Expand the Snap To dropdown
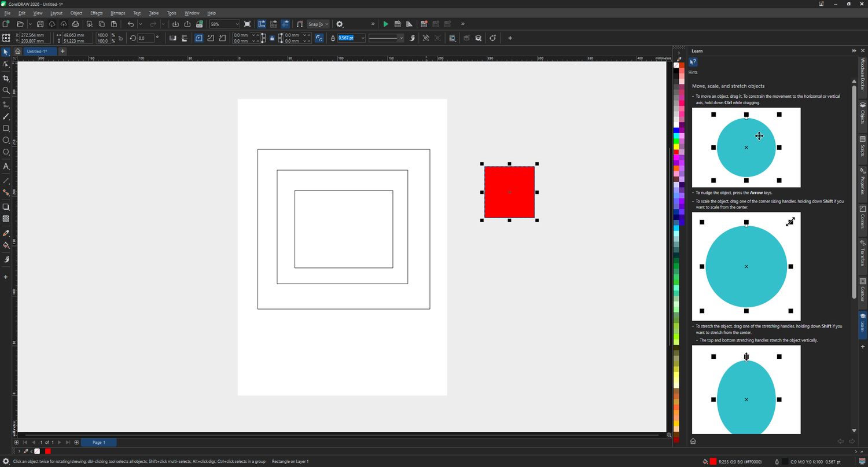 click(326, 24)
